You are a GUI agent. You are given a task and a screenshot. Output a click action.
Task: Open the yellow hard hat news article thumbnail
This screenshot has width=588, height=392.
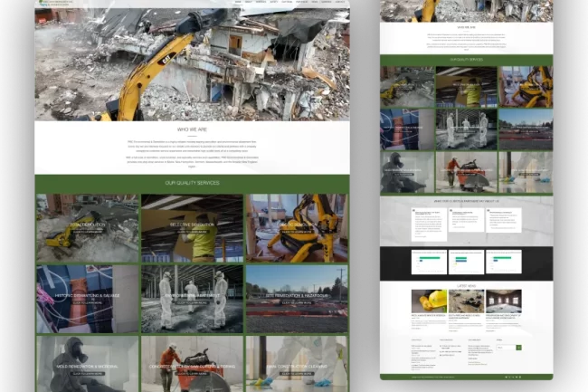click(x=429, y=301)
